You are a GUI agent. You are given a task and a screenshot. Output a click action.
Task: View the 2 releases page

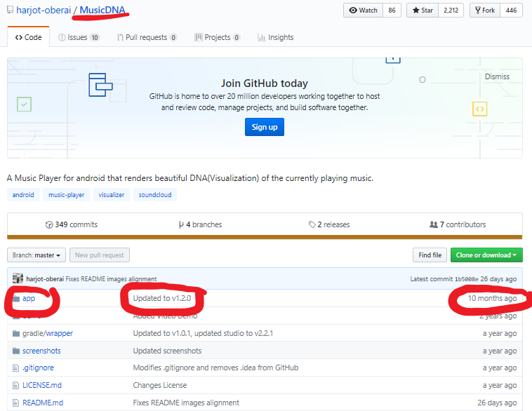[329, 224]
